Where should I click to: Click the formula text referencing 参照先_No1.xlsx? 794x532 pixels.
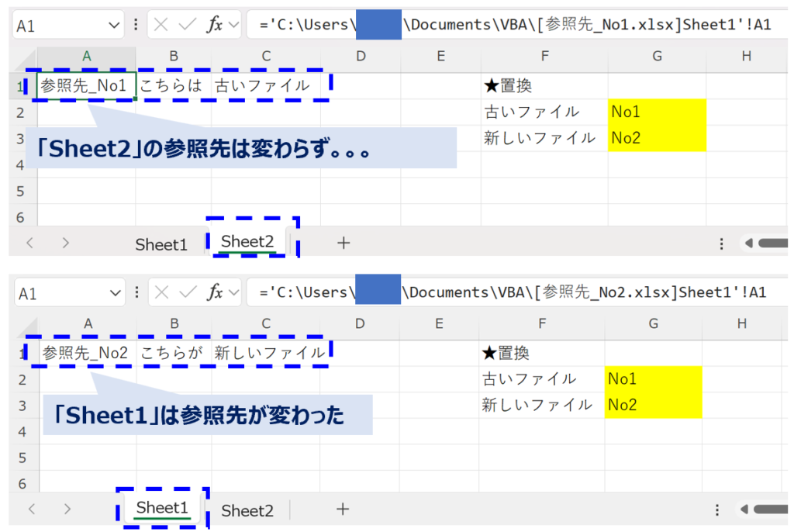tap(515, 24)
